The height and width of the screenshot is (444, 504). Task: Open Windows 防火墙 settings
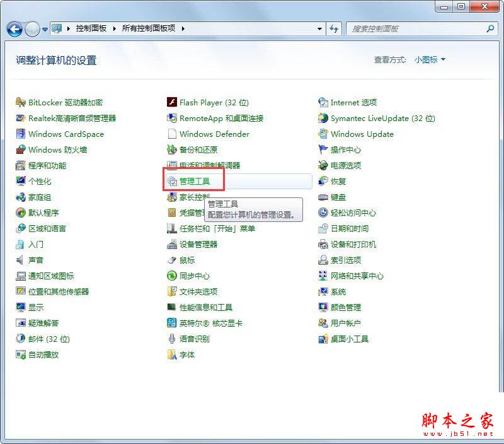57,149
